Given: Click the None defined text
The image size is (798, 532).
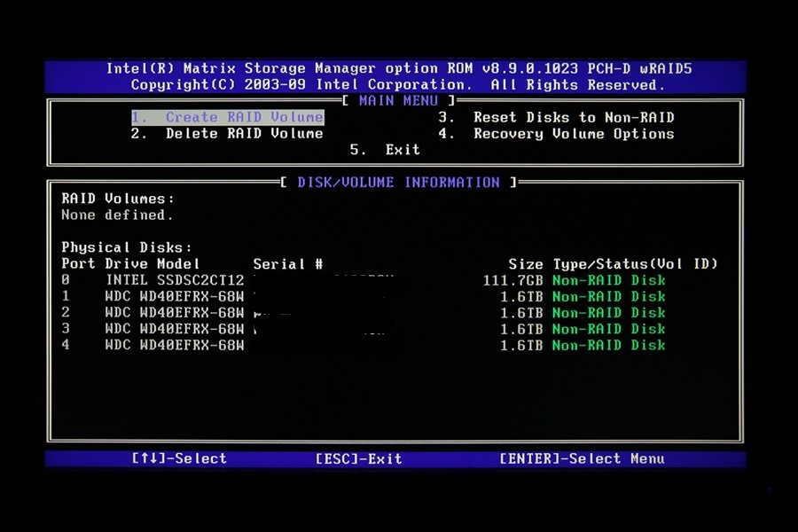Looking at the screenshot, I should [117, 215].
